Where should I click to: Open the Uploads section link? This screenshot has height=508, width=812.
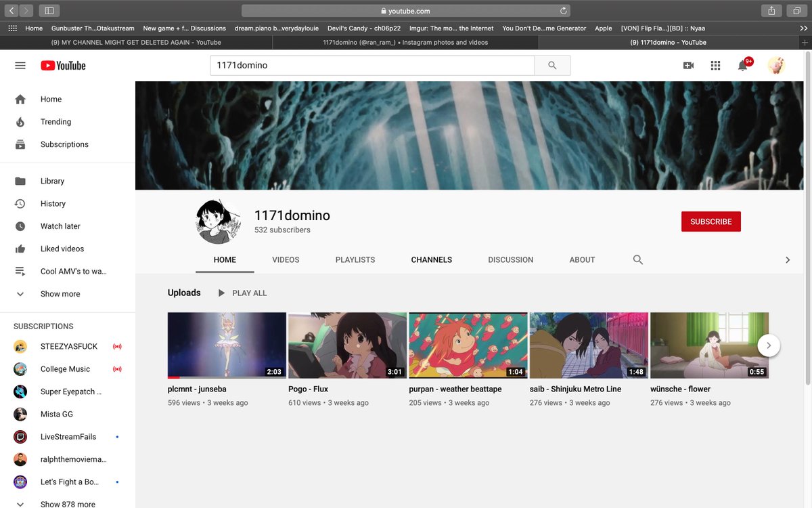pyautogui.click(x=184, y=293)
